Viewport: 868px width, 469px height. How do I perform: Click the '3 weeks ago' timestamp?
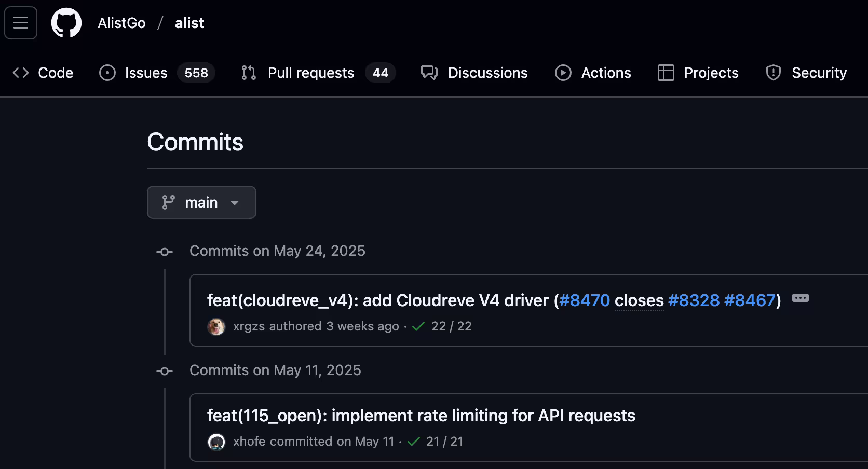(362, 326)
